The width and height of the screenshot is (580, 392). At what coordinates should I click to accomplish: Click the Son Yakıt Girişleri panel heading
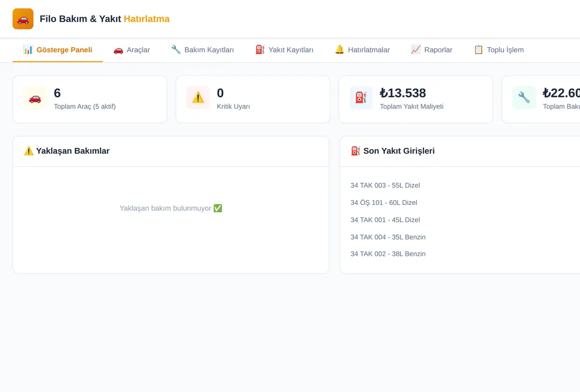393,151
